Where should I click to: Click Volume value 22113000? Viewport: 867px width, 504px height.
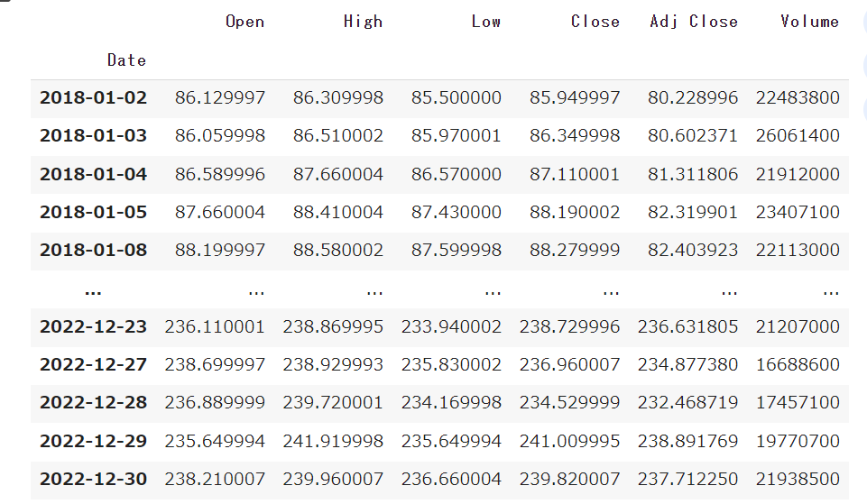798,251
